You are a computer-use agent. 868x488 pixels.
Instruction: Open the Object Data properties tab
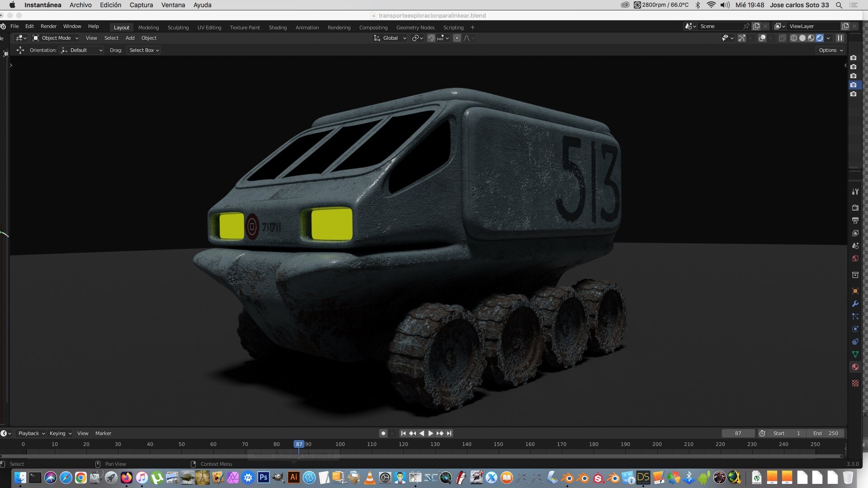855,354
